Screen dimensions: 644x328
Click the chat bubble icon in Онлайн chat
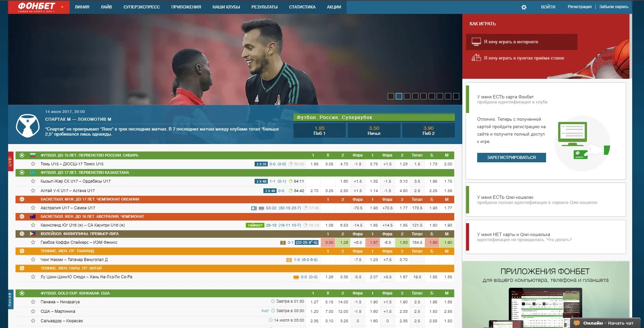(577, 323)
